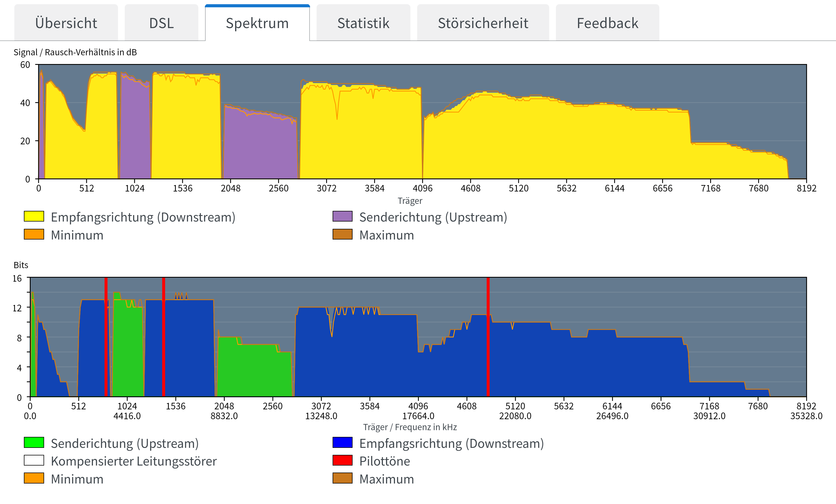Click orange Minimum swatch in SNR legend
836x504 pixels.
34,234
